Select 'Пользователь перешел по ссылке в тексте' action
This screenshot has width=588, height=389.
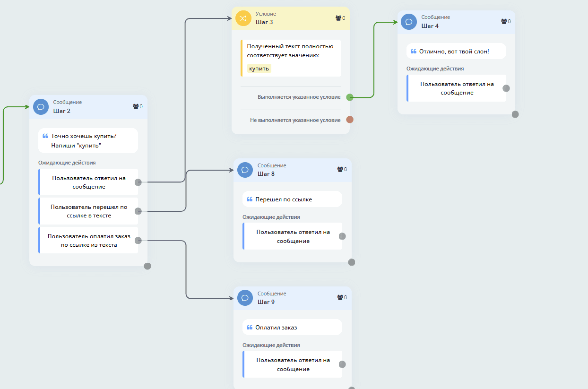[x=89, y=211]
